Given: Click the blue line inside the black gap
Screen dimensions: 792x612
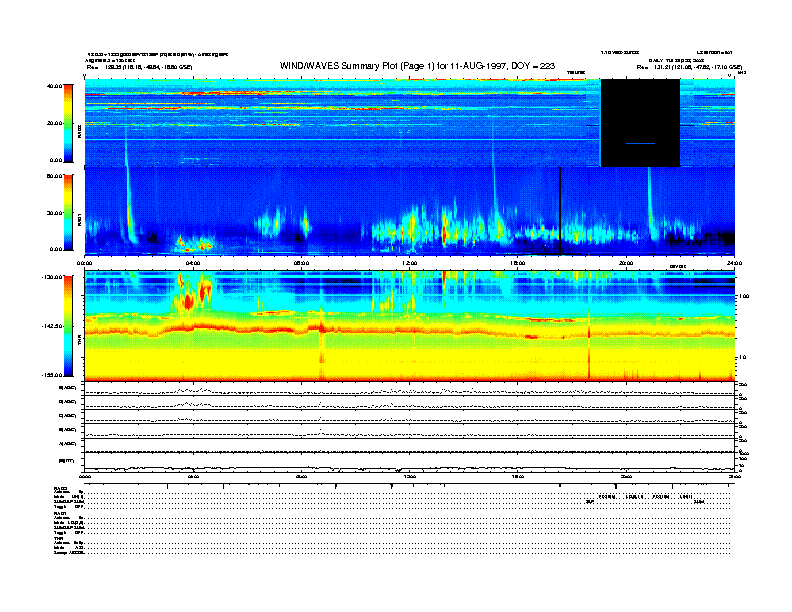Looking at the screenshot, I should 640,143.
